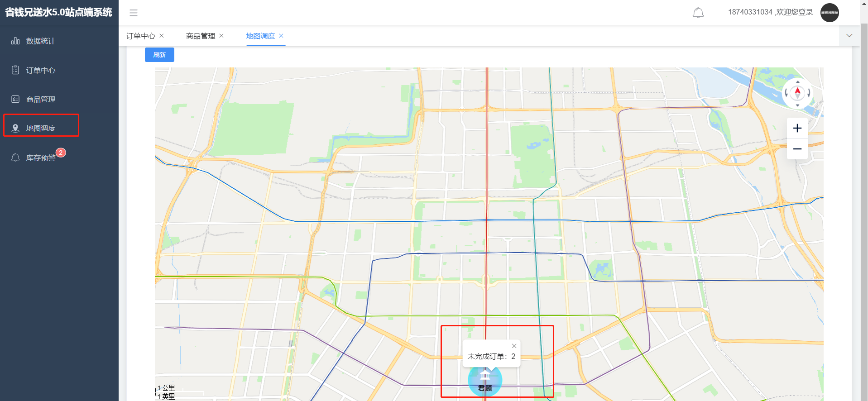Expand the tabs dropdown chevron
Viewport: 868px width, 401px height.
click(x=849, y=36)
